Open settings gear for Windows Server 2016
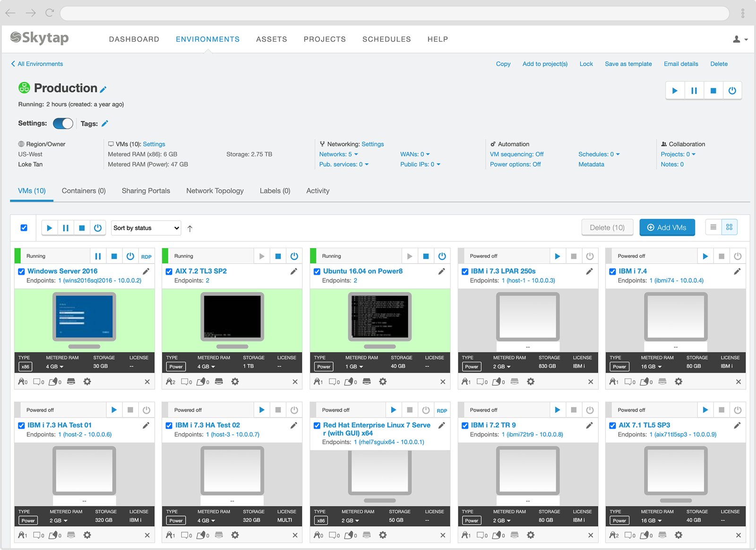The height and width of the screenshot is (550, 756). [x=87, y=381]
